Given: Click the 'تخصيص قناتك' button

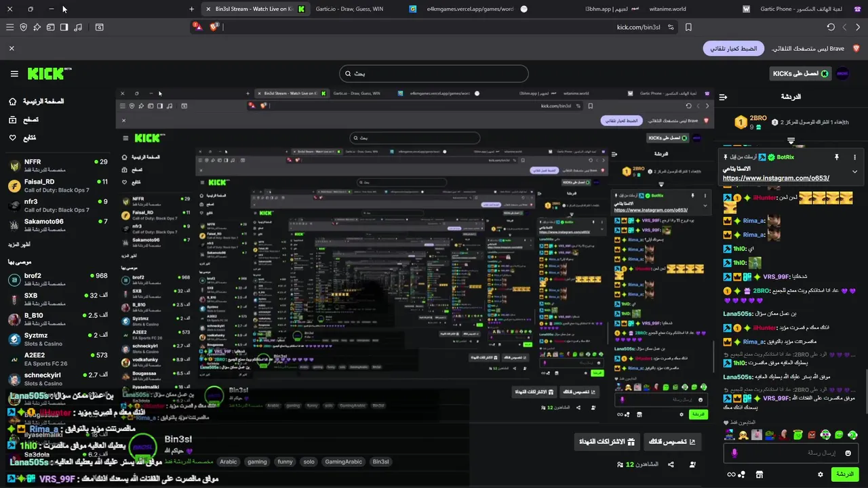Looking at the screenshot, I should click(x=672, y=442).
